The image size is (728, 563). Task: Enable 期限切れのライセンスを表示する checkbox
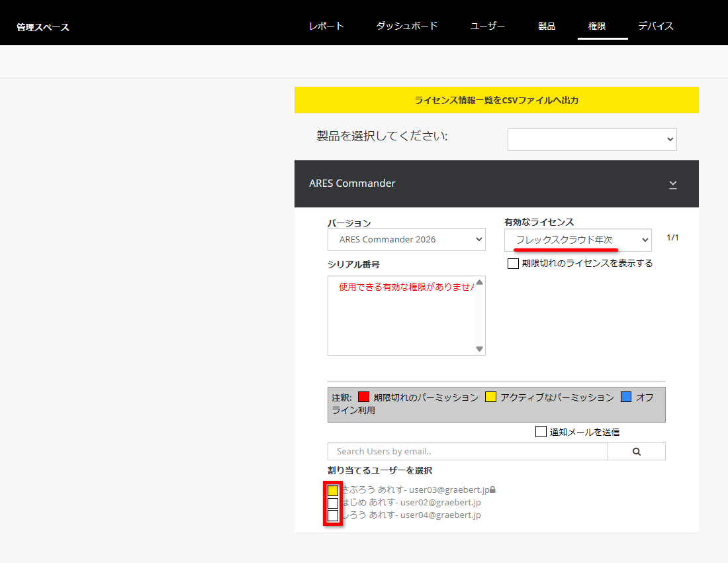click(513, 264)
